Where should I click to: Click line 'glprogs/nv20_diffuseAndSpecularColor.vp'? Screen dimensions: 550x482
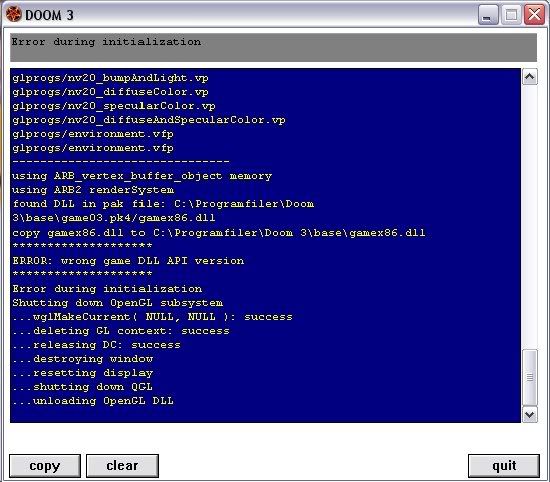pyautogui.click(x=149, y=120)
